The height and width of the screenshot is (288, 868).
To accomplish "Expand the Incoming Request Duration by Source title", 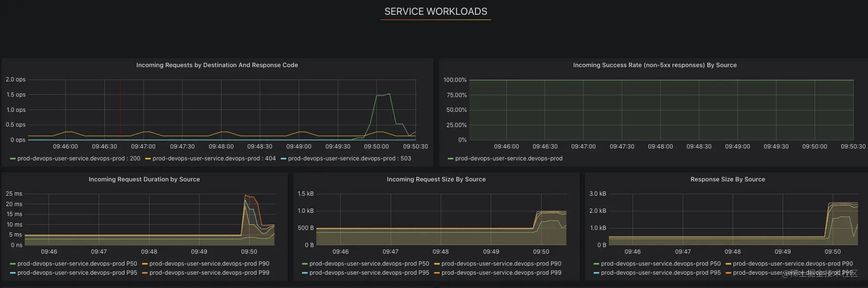I will pos(144,179).
